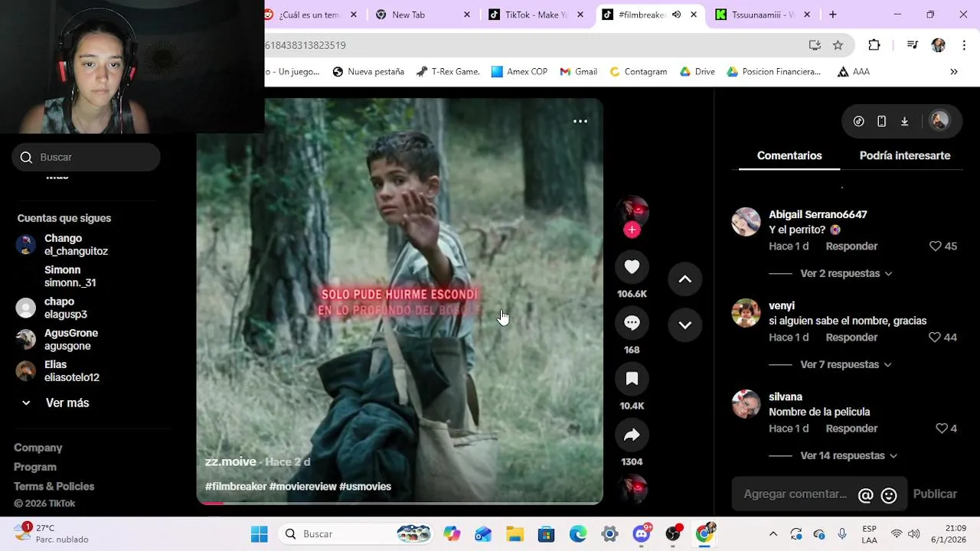980x551 pixels.
Task: Click the TikTok coins icon in top pill
Action: (859, 121)
